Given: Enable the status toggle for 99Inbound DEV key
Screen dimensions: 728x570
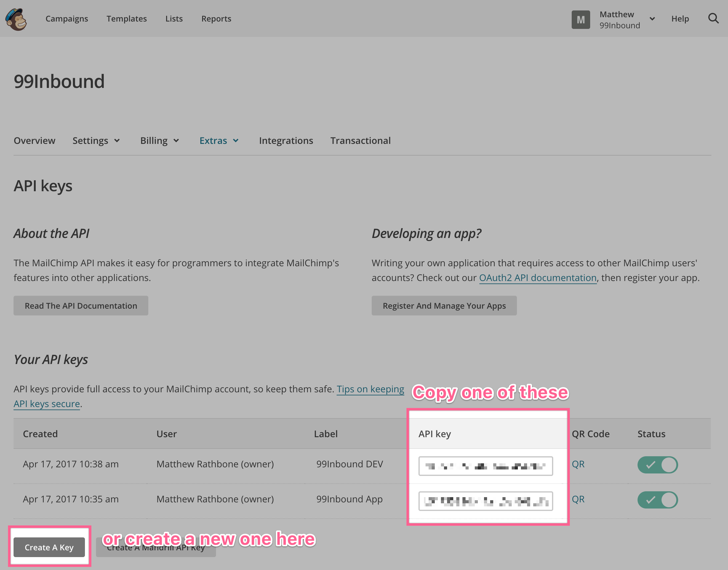Looking at the screenshot, I should (658, 465).
